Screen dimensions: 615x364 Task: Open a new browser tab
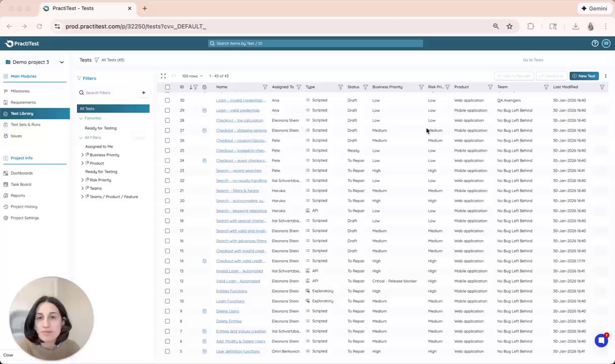[x=145, y=9]
